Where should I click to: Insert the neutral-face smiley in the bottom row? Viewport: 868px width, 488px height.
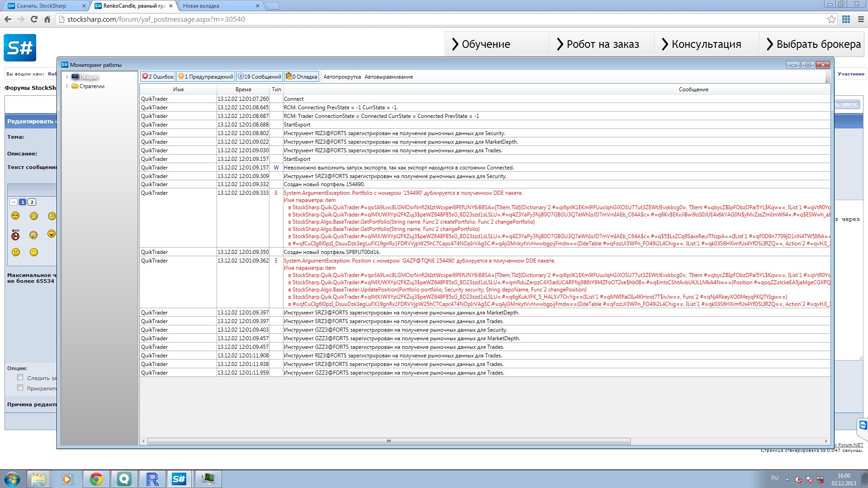pyautogui.click(x=33, y=252)
